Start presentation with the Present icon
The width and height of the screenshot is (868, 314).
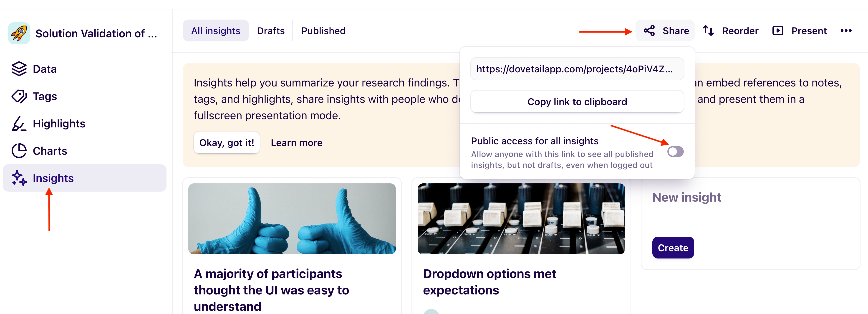(x=778, y=31)
